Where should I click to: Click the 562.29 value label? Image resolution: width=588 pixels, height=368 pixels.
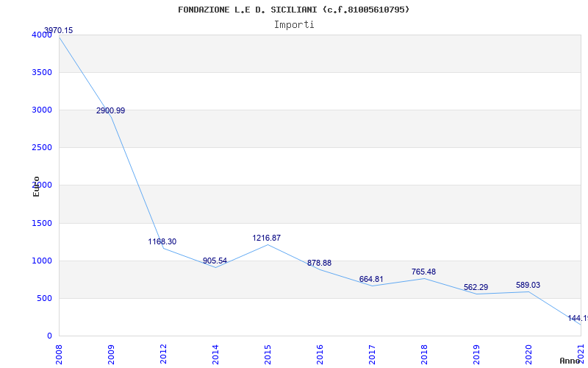click(x=476, y=287)
